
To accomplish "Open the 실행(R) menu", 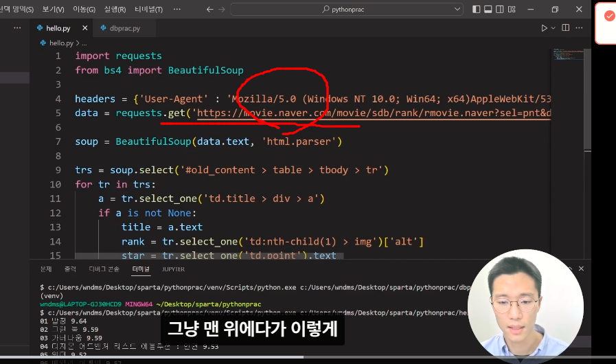I will [115, 9].
